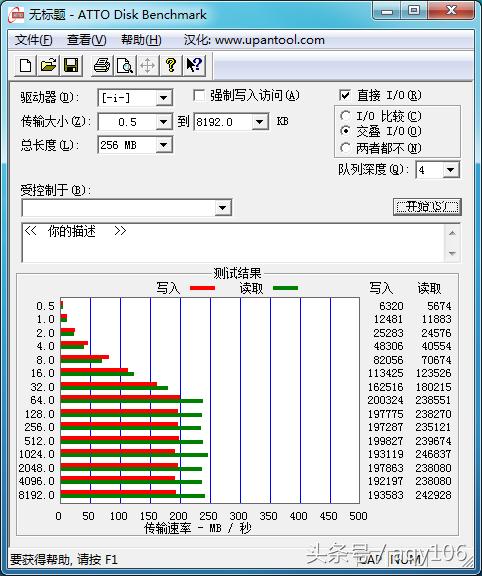Click description box scroll down arrow
This screenshot has width=482, height=576.
point(452,253)
